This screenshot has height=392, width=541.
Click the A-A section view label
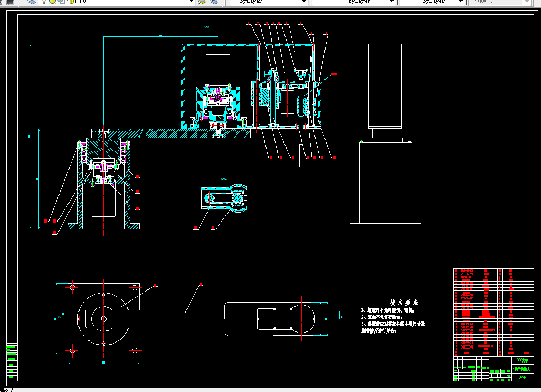click(x=206, y=26)
